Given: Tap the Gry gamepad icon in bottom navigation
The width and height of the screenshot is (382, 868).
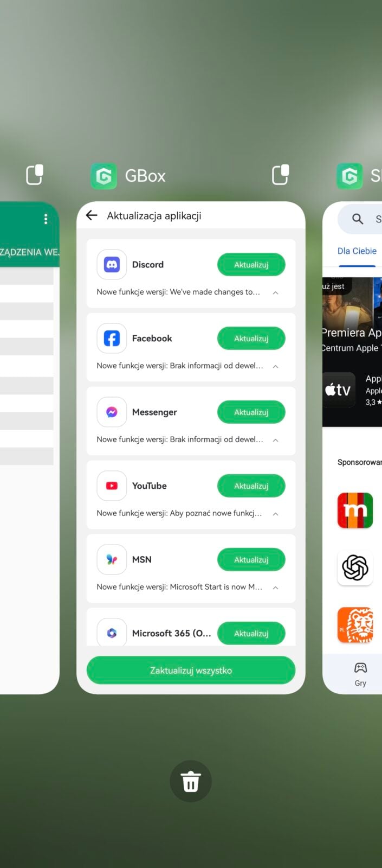Looking at the screenshot, I should [x=360, y=667].
